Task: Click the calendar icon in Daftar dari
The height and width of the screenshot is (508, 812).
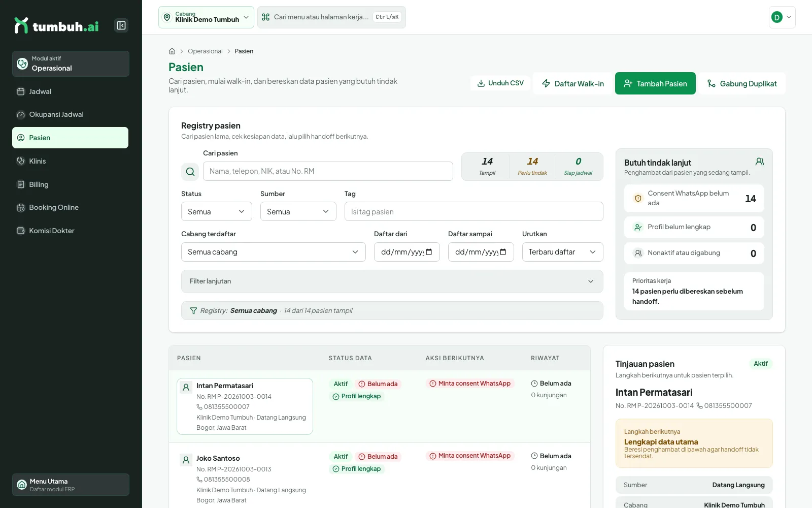Action: coord(429,252)
